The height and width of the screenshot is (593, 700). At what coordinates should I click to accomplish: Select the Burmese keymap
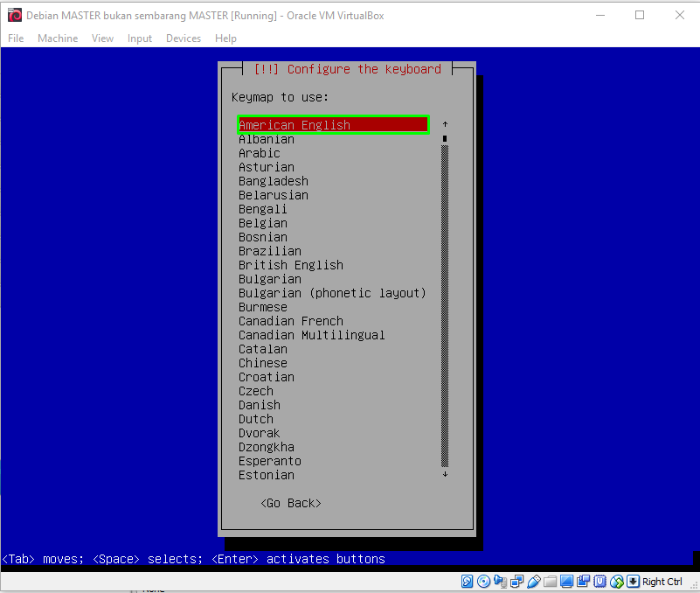click(263, 307)
